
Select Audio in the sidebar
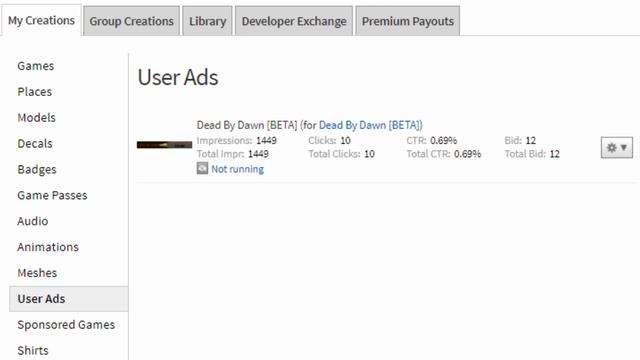(33, 221)
